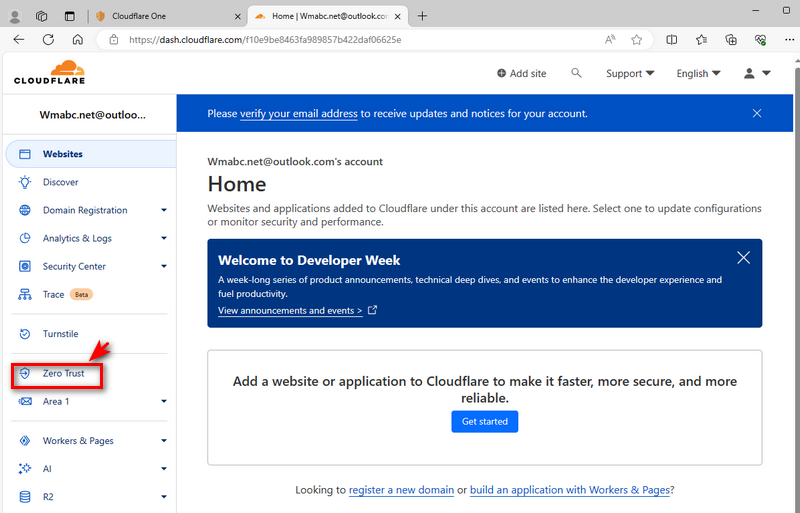Click the Websites window icon

click(x=24, y=154)
